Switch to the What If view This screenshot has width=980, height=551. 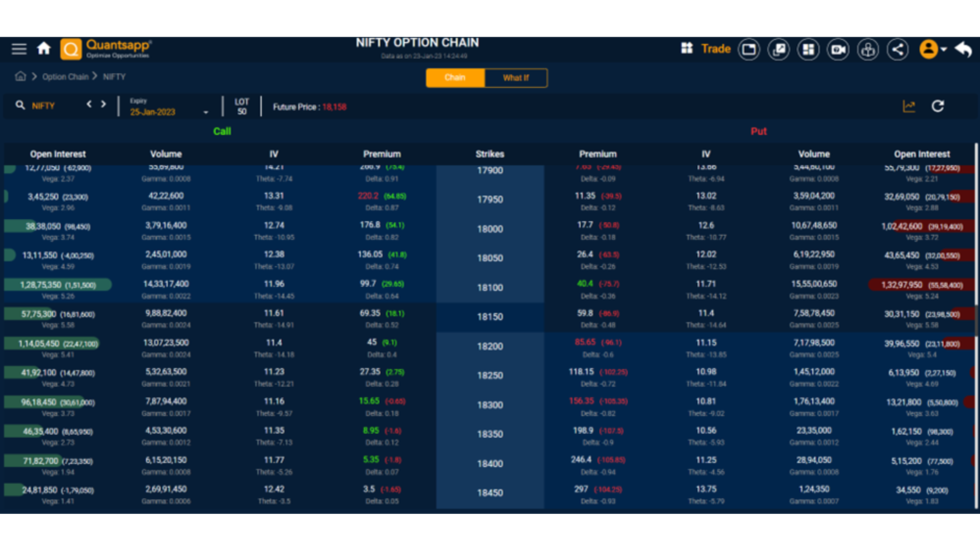[x=516, y=78]
